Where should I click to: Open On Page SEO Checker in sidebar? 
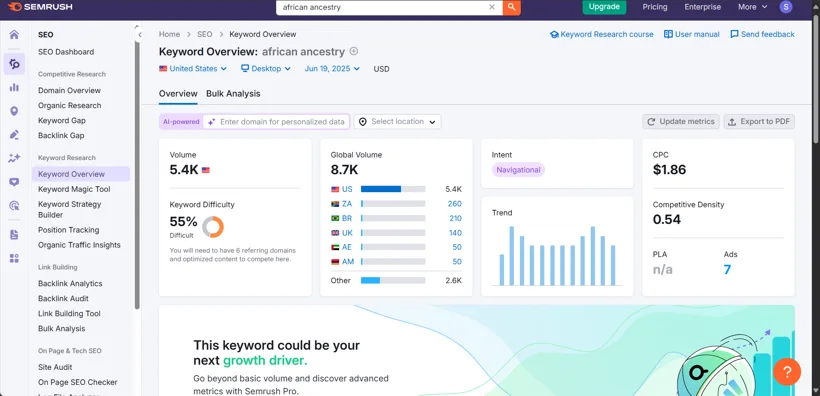point(77,382)
